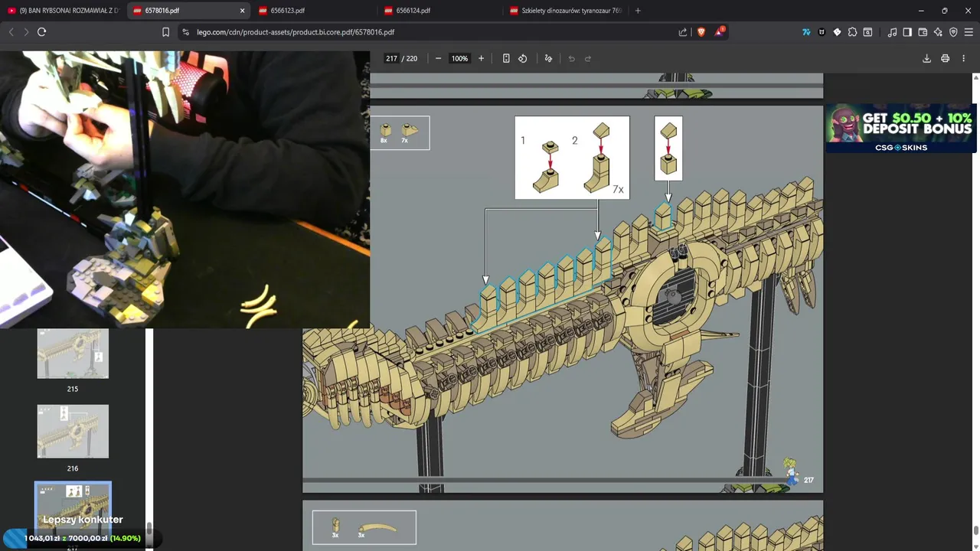Reload the current PDF page
The image size is (980, 551).
[x=42, y=32]
